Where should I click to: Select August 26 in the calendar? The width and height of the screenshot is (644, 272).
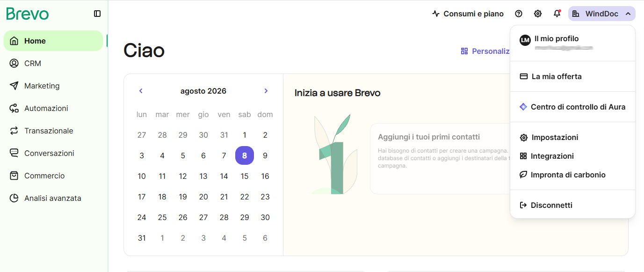tap(183, 217)
